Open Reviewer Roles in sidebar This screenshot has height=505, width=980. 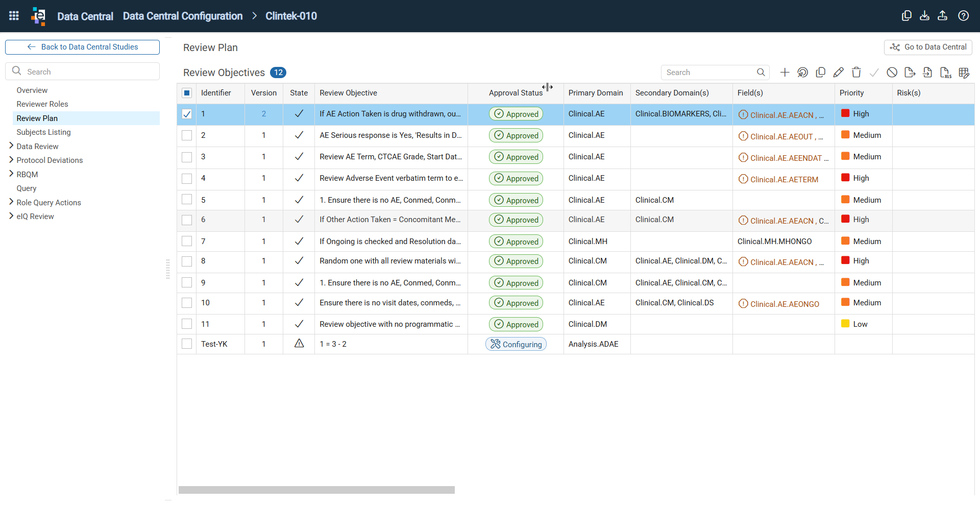[42, 104]
